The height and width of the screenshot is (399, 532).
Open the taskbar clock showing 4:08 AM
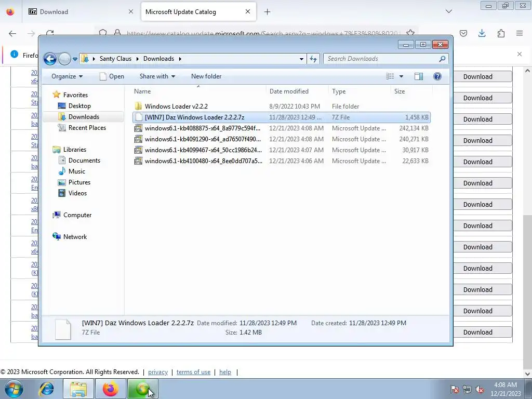(505, 389)
